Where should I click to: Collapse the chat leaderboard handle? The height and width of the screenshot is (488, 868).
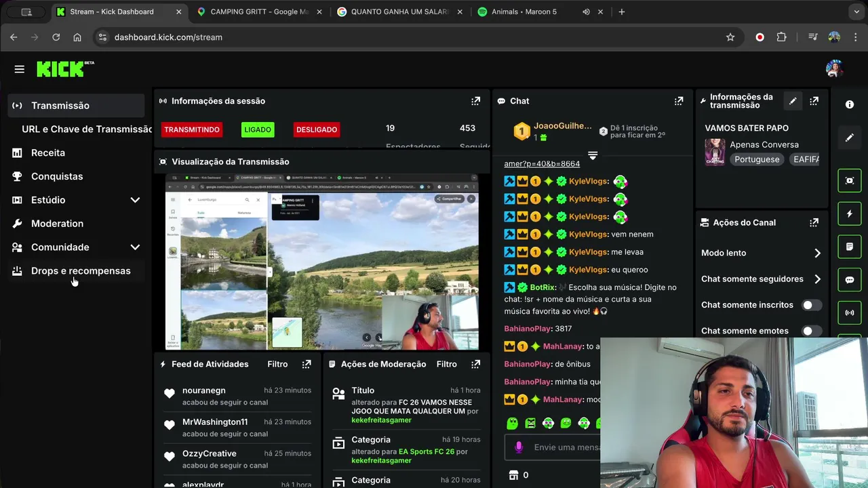pos(592,156)
